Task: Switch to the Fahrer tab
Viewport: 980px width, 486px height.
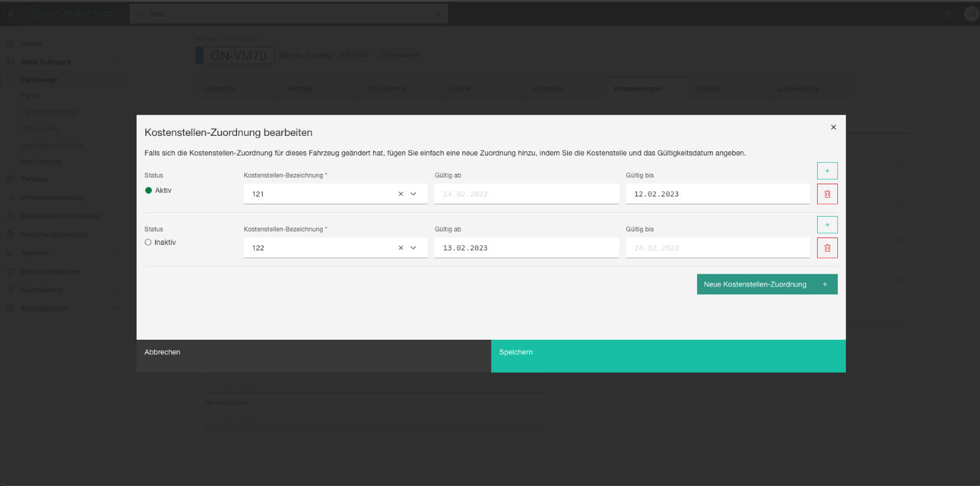Action: [x=483, y=89]
